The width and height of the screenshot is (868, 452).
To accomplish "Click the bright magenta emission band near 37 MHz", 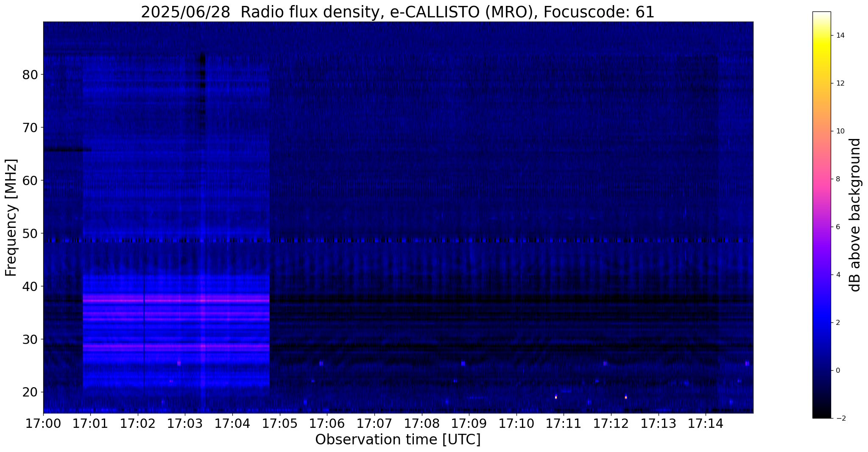I will (x=176, y=300).
